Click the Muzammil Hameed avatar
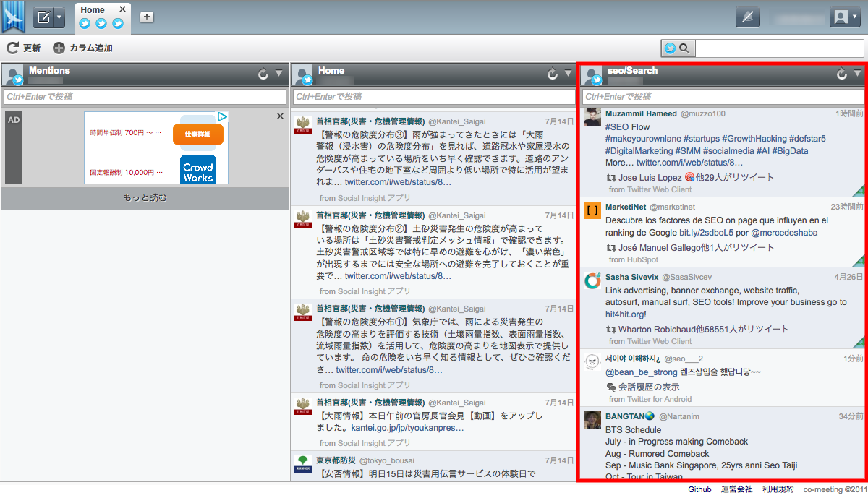The height and width of the screenshot is (498, 868). [x=592, y=117]
